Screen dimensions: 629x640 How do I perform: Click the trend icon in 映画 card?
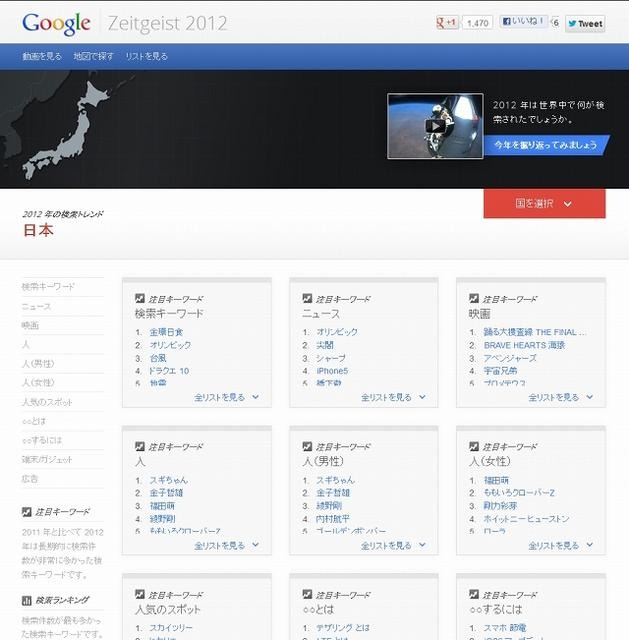click(474, 298)
